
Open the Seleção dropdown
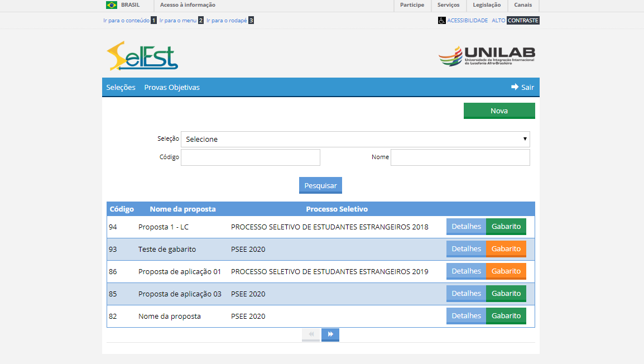[x=355, y=139]
